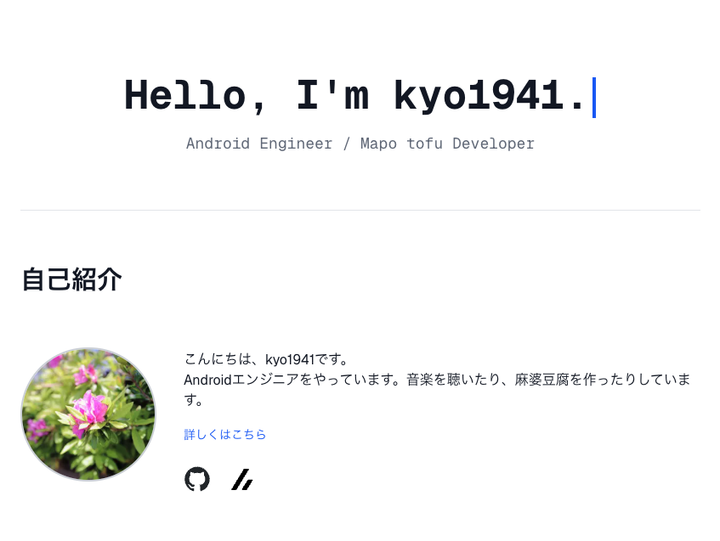Click the 自己紹介 section heading
Image resolution: width=720 pixels, height=541 pixels.
tap(72, 279)
